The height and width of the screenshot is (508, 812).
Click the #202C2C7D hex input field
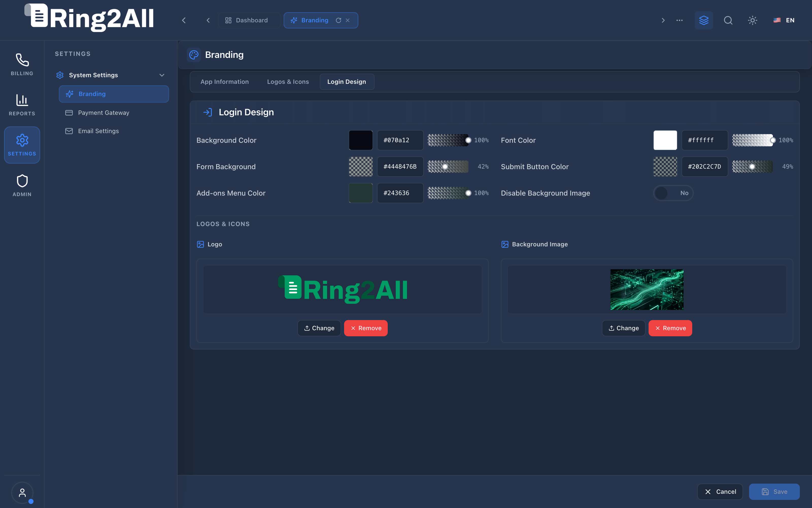705,167
